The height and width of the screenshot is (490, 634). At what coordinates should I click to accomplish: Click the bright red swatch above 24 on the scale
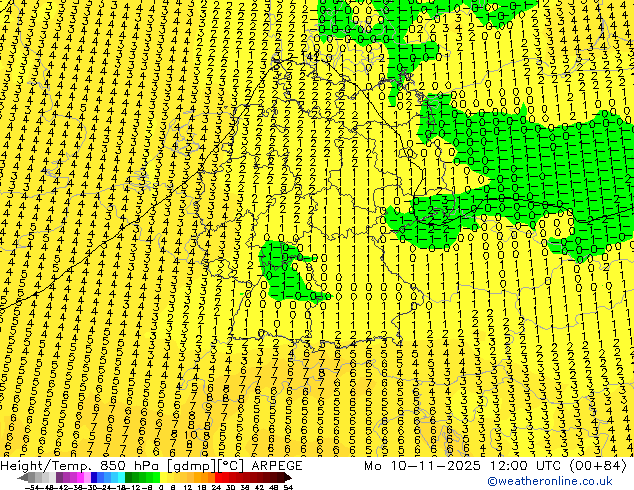click(218, 478)
